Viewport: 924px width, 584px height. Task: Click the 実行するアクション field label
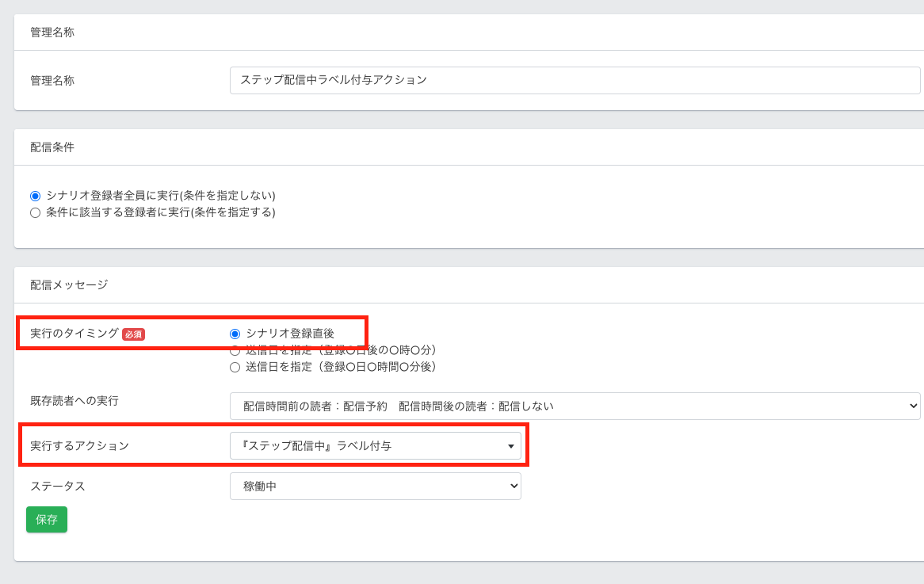[79, 446]
